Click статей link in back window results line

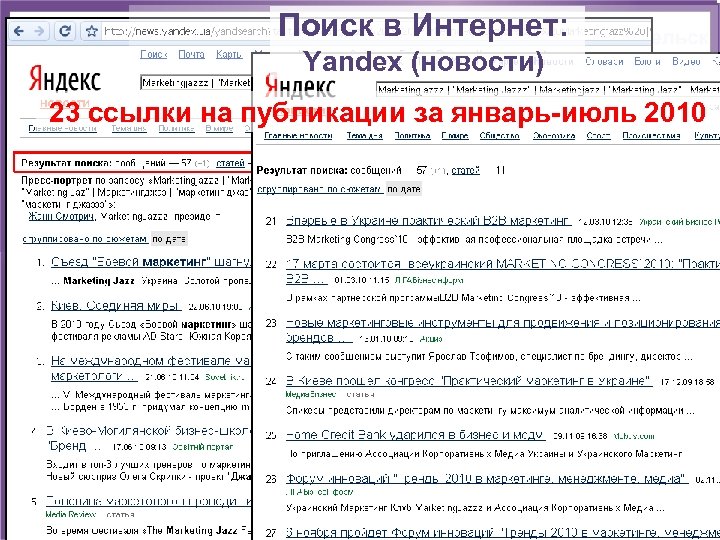230,163
